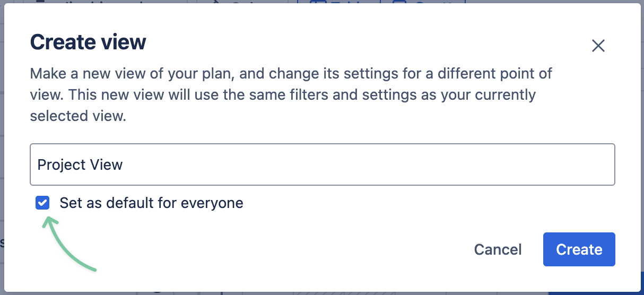This screenshot has width=644, height=295.
Task: Click the dialog description paragraph
Action: (x=291, y=94)
